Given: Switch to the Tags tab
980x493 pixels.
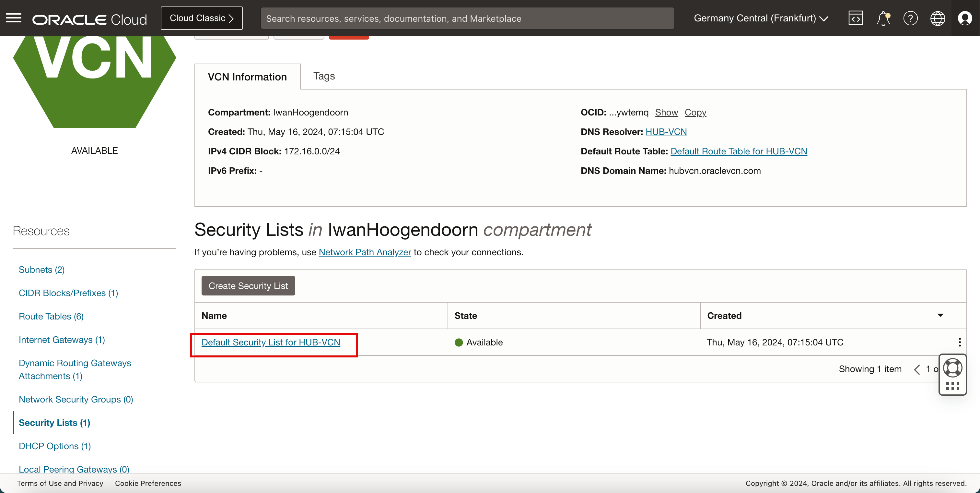Looking at the screenshot, I should pyautogui.click(x=324, y=76).
